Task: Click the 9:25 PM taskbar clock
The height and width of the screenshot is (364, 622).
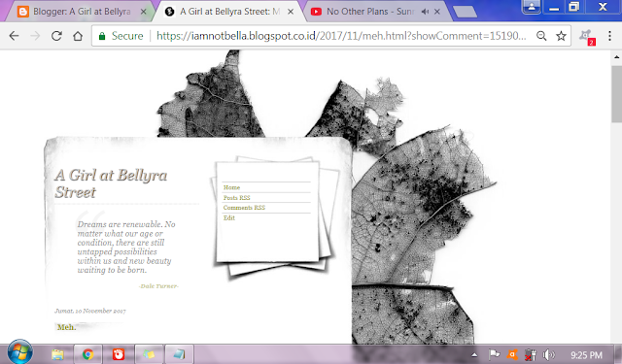Action: (586, 355)
